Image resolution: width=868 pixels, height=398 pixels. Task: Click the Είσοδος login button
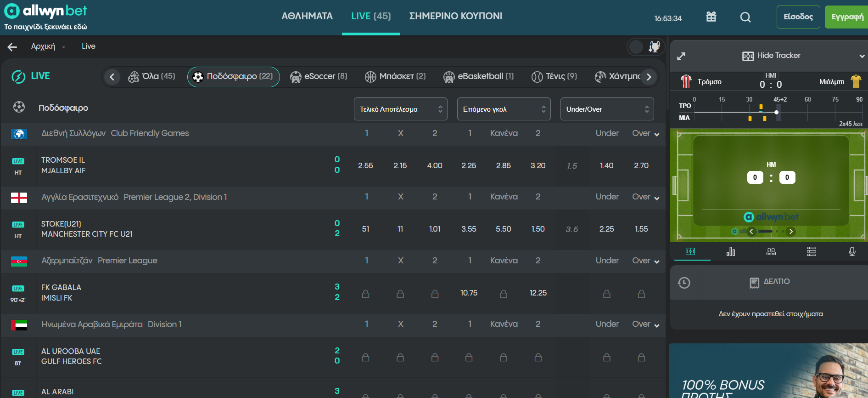pyautogui.click(x=798, y=17)
